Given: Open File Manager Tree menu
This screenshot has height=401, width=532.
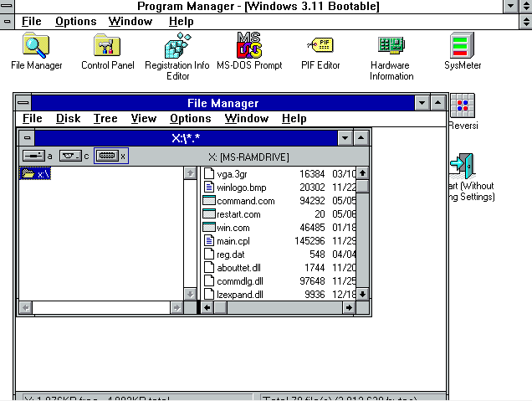Looking at the screenshot, I should [105, 118].
